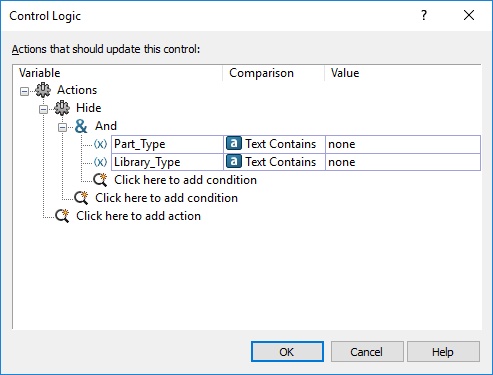Click the variable icon before Library_Type
Screen dimensions: 493x375
click(100, 162)
